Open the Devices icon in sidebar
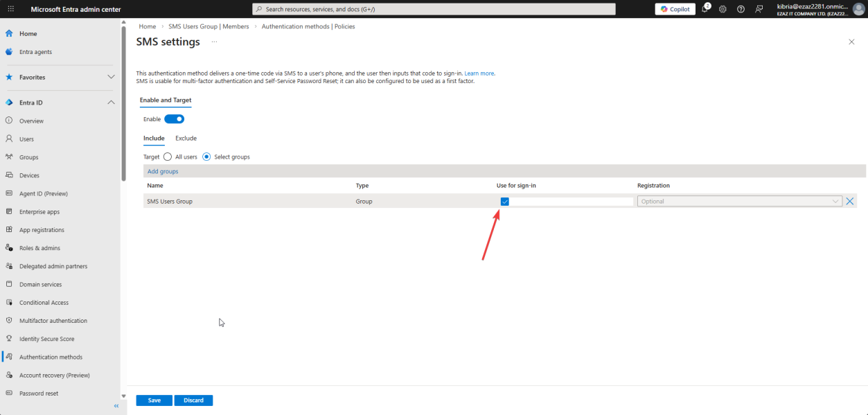This screenshot has width=868, height=415. point(9,175)
